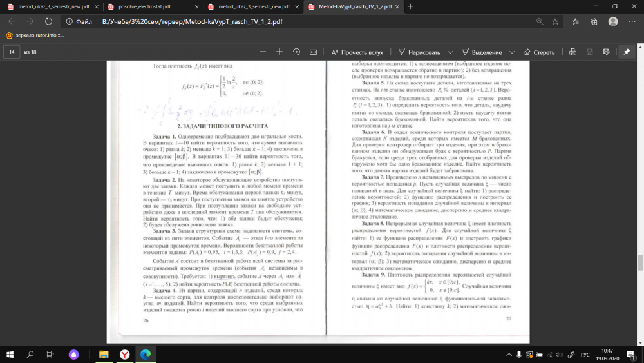Zoom in using the plus icon
This screenshot has height=363, width=644.
click(x=279, y=52)
